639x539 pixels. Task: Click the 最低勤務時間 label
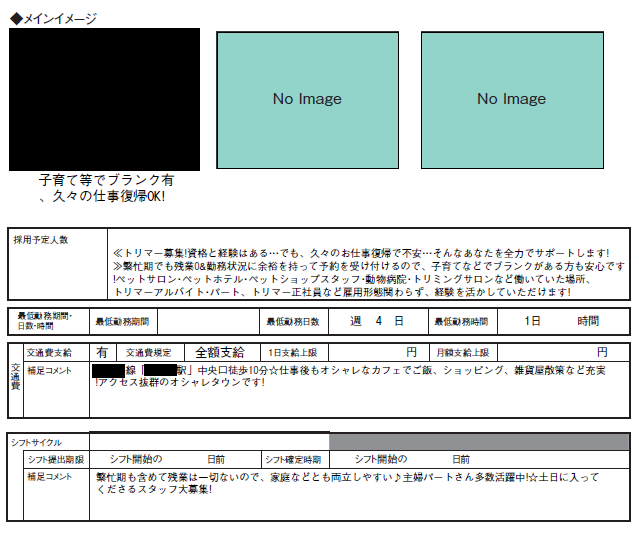coord(463,321)
